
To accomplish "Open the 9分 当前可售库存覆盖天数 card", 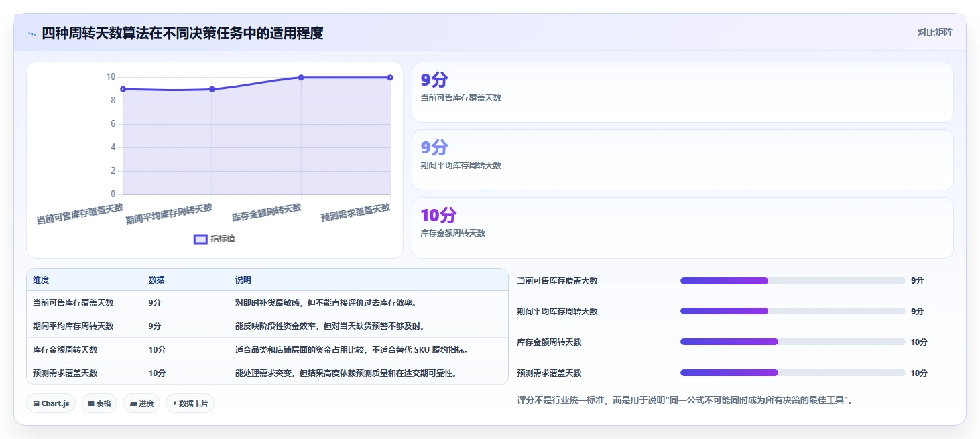I will [682, 92].
